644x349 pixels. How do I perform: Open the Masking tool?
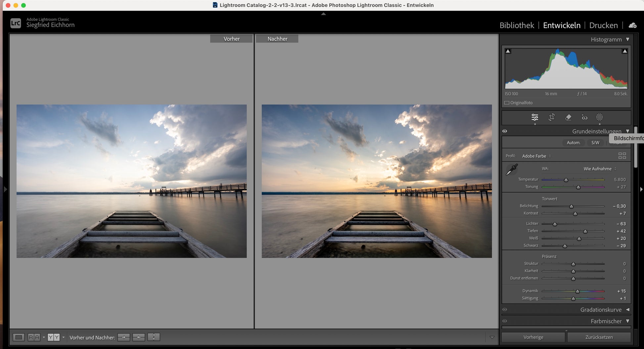coord(599,117)
